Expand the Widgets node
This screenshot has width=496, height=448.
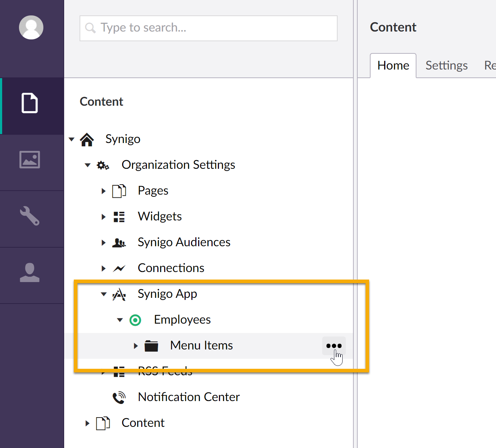tap(104, 217)
